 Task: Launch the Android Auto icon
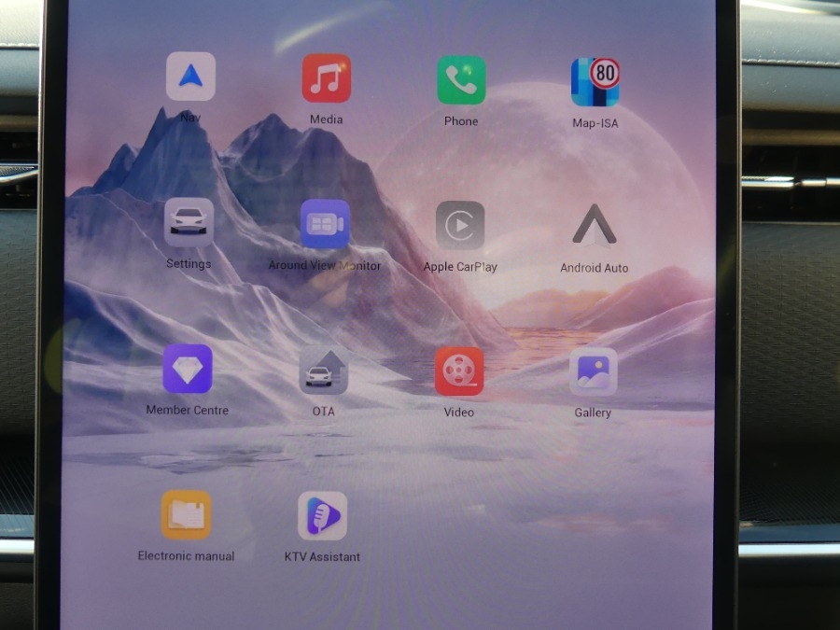(595, 226)
